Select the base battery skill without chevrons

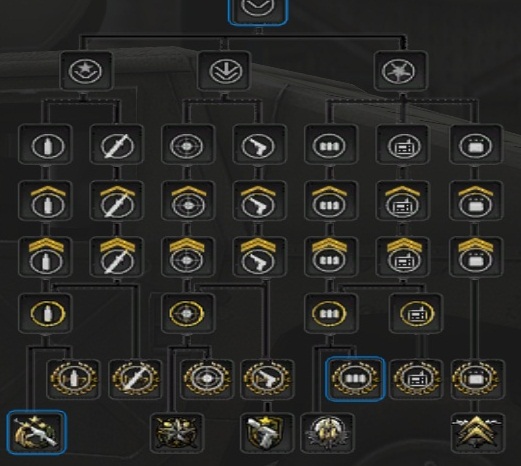(475, 145)
